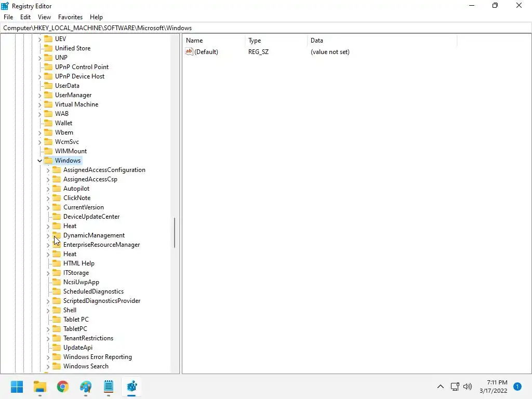Click the DeviceUpdateCenter folder icon
Screen dimensions: 532x399
click(57, 217)
